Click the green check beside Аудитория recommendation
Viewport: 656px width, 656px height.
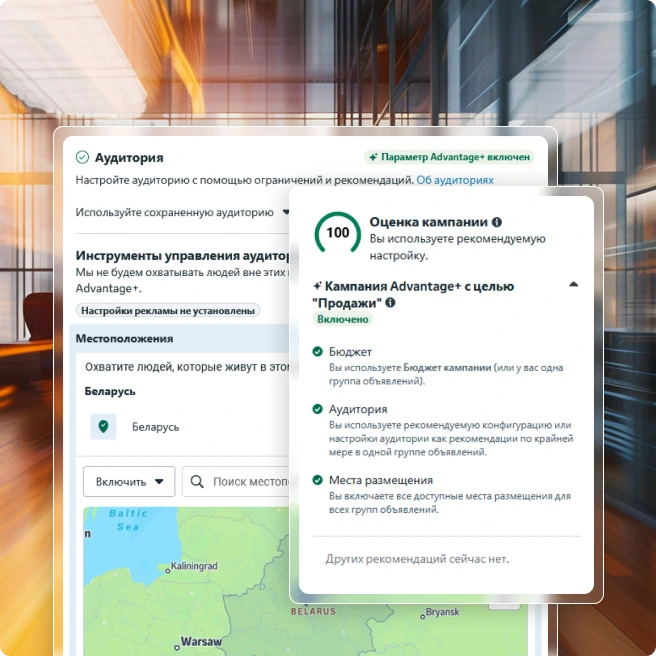pyautogui.click(x=318, y=409)
